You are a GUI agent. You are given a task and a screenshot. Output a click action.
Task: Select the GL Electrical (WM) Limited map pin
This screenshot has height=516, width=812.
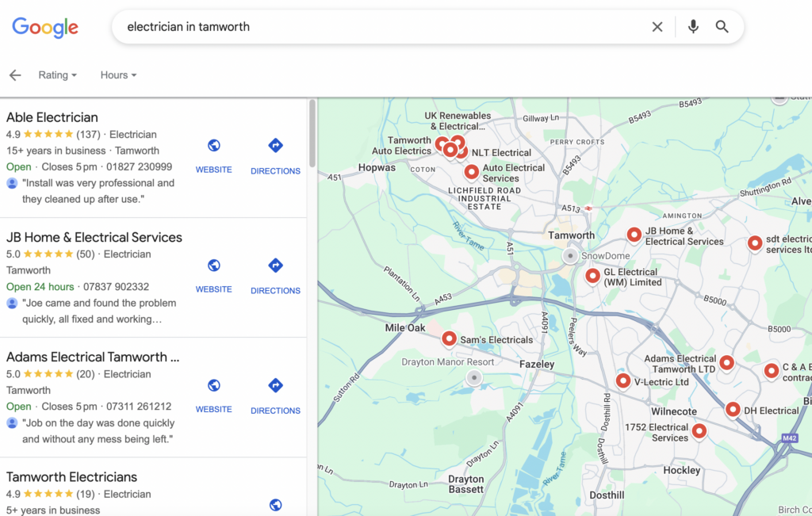click(592, 275)
